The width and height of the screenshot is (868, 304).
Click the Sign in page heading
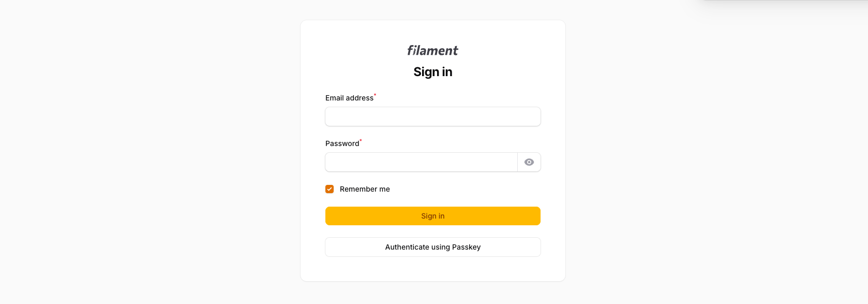(x=432, y=72)
